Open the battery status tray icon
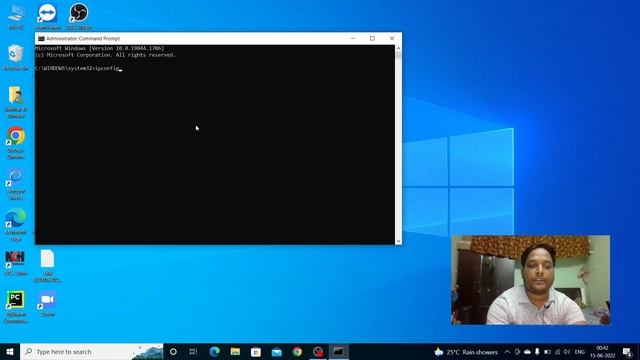Image resolution: width=640 pixels, height=360 pixels. [x=547, y=352]
